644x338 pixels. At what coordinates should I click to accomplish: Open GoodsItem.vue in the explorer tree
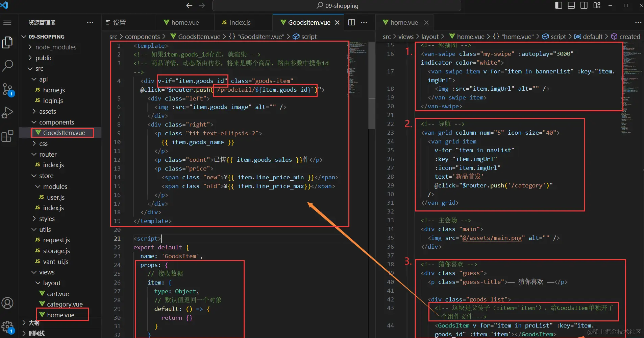tap(60, 133)
